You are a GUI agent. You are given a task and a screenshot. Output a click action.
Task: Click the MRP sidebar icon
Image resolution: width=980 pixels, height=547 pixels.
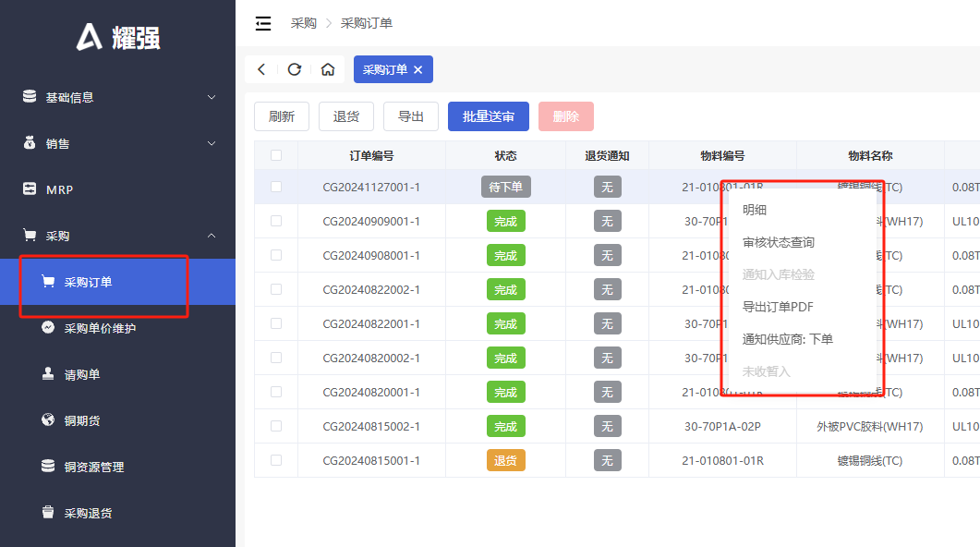point(30,188)
